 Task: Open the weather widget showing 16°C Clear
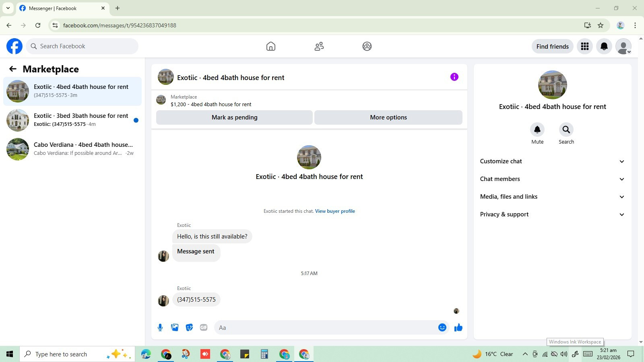click(493, 354)
